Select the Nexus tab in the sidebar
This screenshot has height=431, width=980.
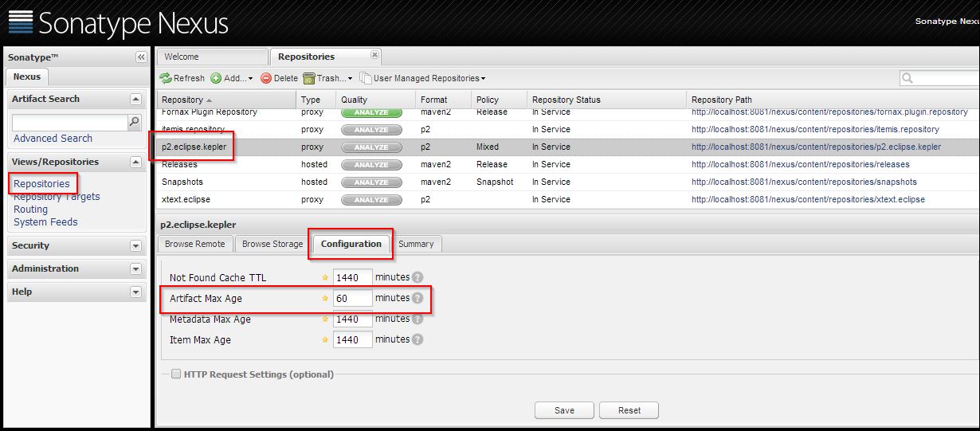27,76
